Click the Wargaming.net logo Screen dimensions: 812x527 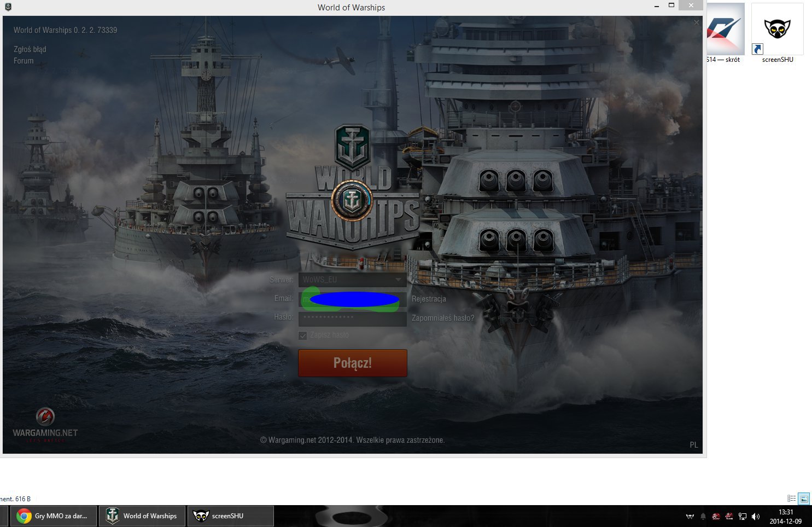pos(45,425)
